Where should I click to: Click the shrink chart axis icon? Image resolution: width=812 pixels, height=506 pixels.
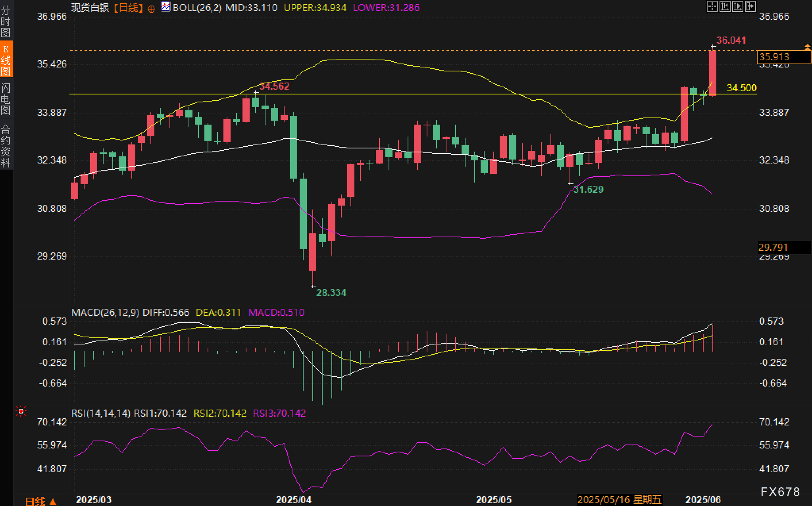(x=725, y=6)
